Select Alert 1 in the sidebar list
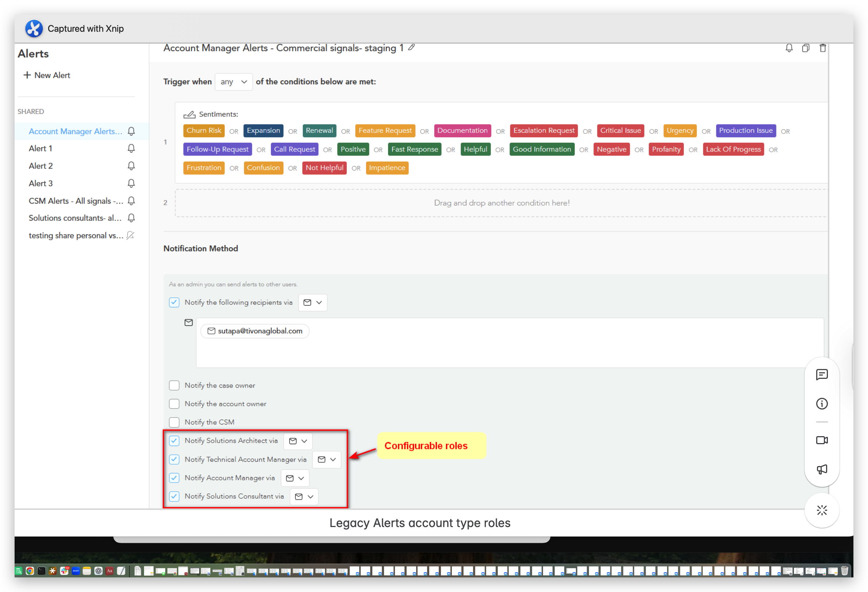The height and width of the screenshot is (592, 868). tap(40, 149)
